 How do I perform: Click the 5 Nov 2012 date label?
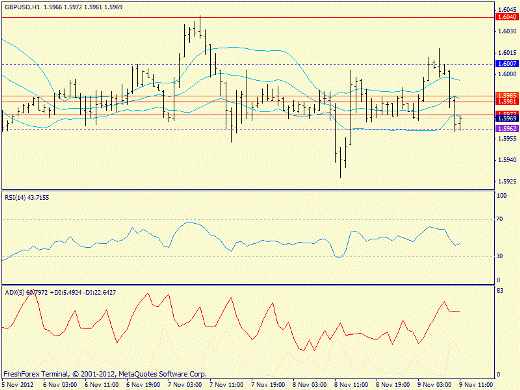[x=18, y=385]
